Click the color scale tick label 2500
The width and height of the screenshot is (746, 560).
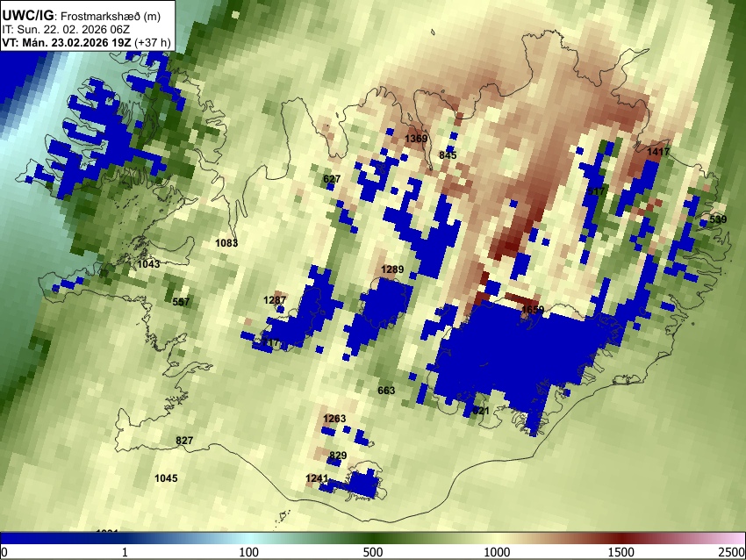[x=733, y=552]
